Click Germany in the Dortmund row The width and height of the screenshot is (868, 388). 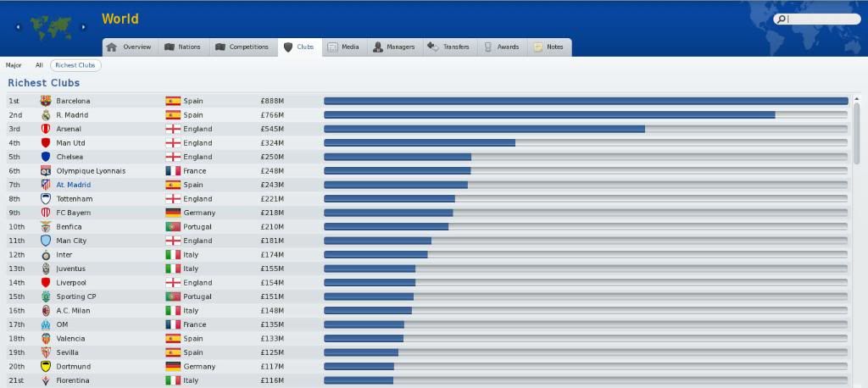(199, 367)
